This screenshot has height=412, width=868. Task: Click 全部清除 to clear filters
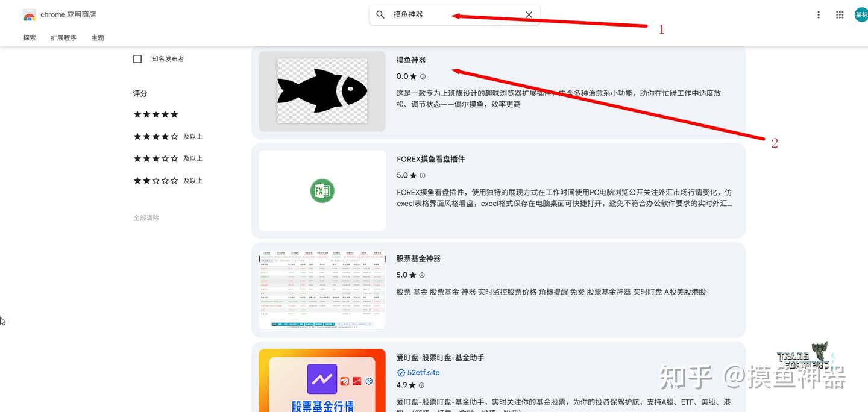pos(146,218)
